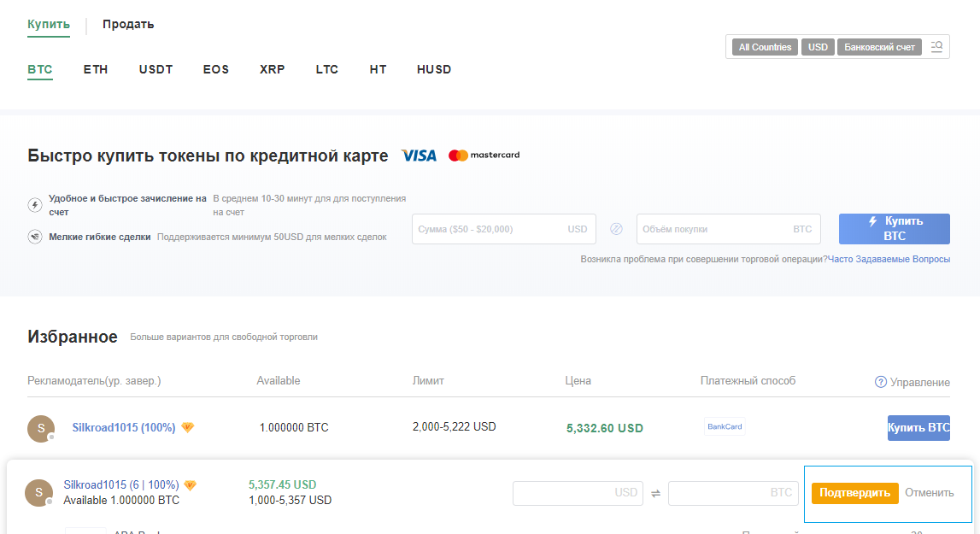Select the BTC coin tab
This screenshot has height=534, width=980.
coord(40,69)
